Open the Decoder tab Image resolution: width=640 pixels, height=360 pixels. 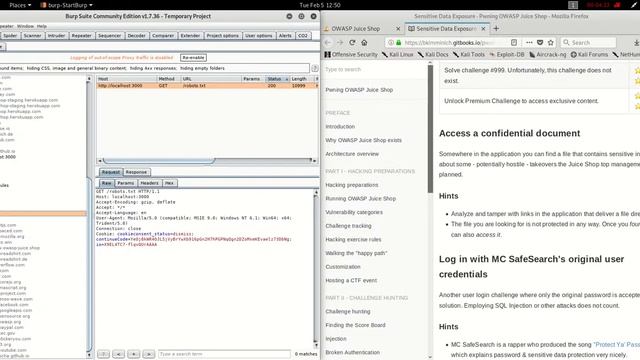(136, 36)
